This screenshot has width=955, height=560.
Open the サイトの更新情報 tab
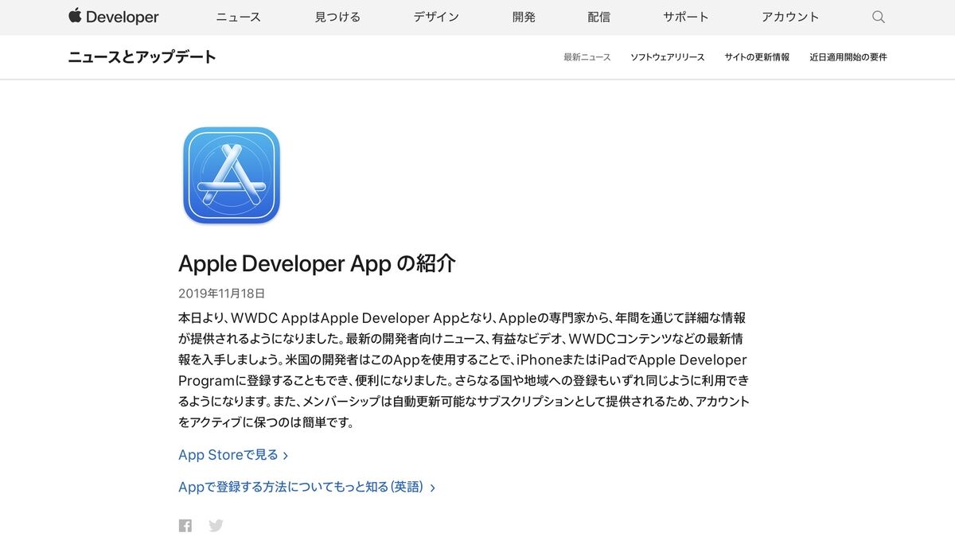(x=757, y=57)
